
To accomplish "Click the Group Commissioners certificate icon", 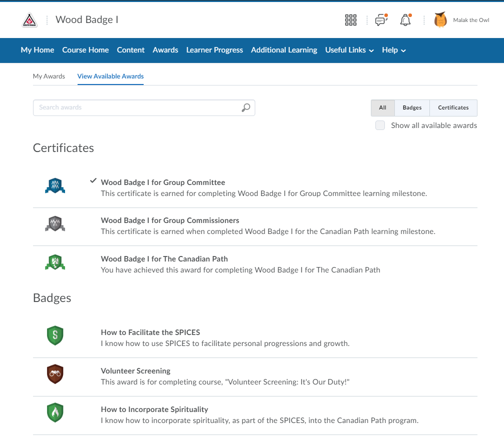I will pos(55,224).
